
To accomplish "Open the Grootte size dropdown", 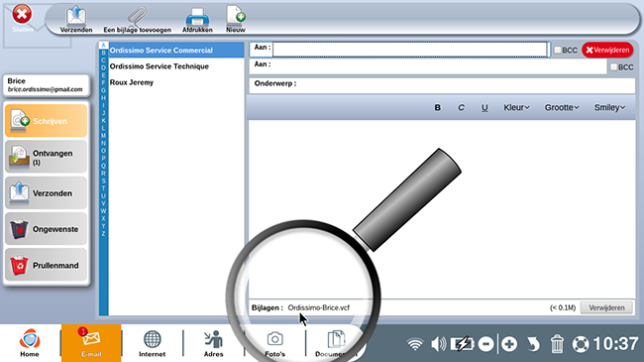I will click(x=562, y=107).
